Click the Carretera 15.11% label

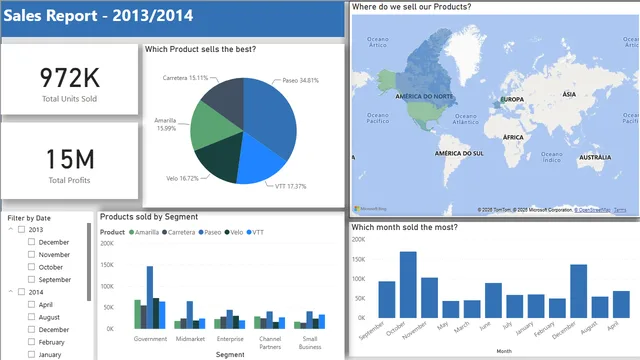pyautogui.click(x=185, y=78)
